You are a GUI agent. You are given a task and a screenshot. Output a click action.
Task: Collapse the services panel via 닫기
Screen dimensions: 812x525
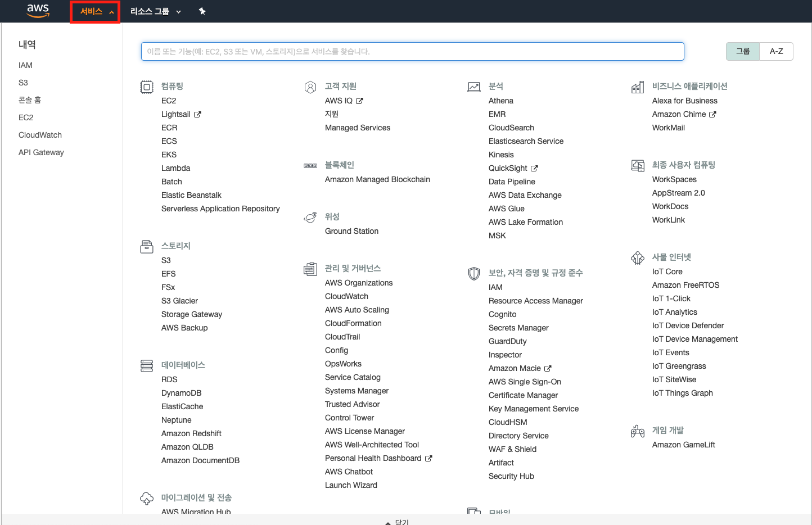point(398,521)
